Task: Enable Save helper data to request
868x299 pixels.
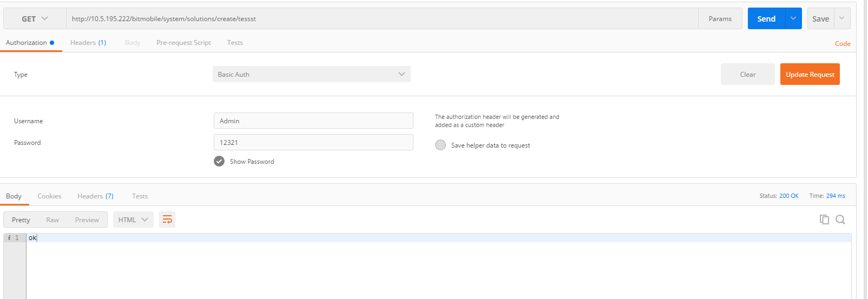Action: pyautogui.click(x=440, y=145)
